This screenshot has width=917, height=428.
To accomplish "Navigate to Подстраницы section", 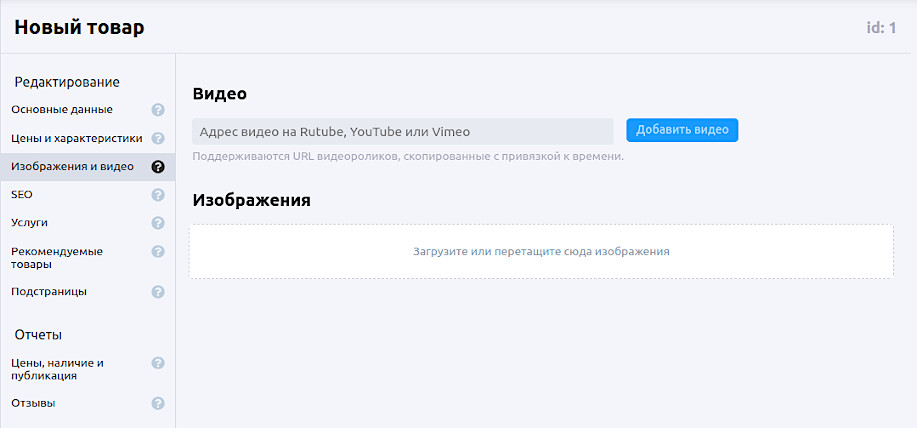I will click(x=49, y=292).
